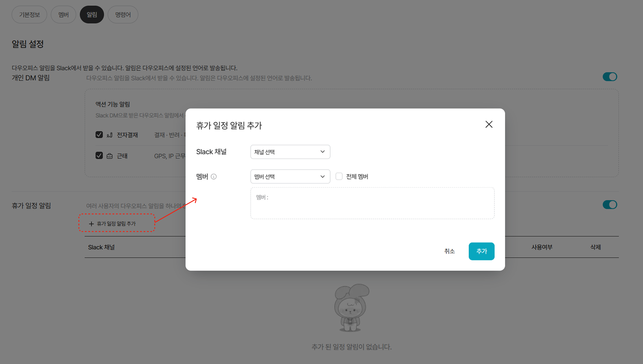Image resolution: width=643 pixels, height=364 pixels.
Task: Click the 추가 button in dialog
Action: click(x=482, y=251)
